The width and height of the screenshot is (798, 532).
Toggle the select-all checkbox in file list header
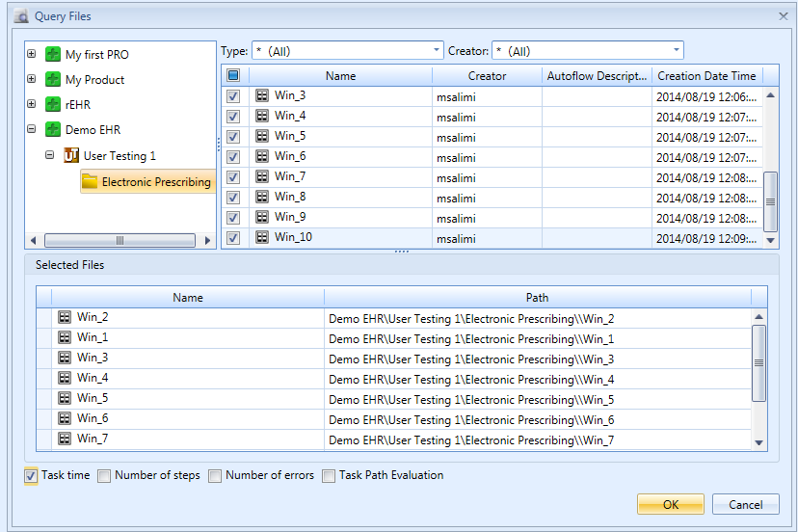[x=233, y=75]
